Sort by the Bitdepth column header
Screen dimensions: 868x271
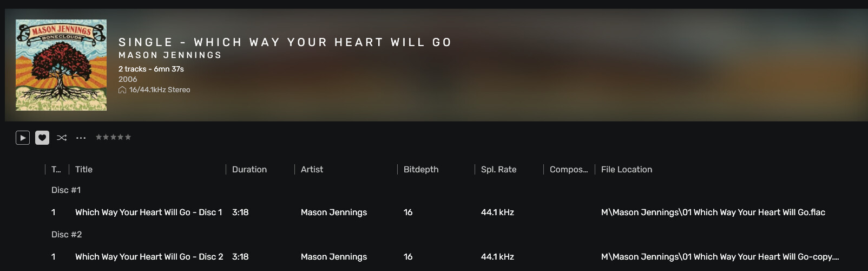point(421,170)
